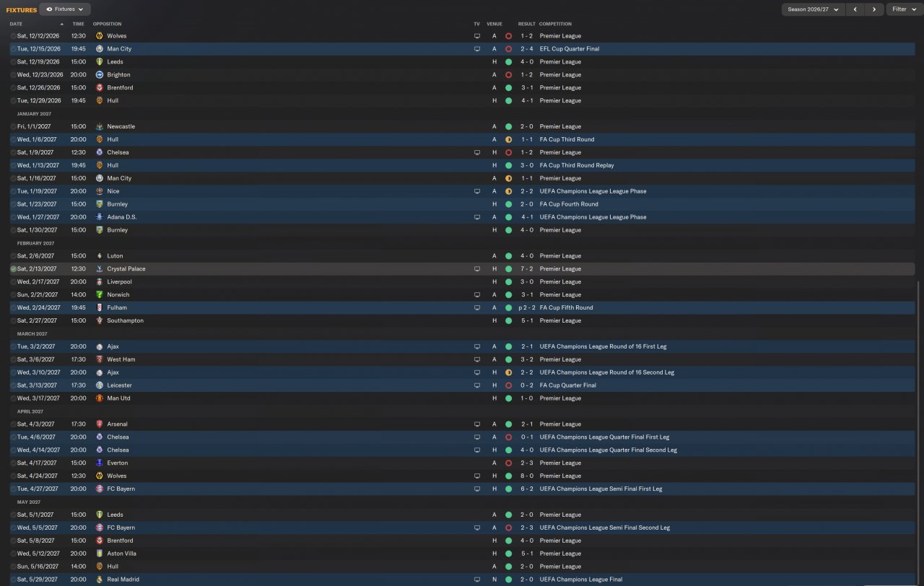Viewport: 924px width, 586px height.
Task: Click the TV icon in the Nice row
Action: [x=476, y=191]
